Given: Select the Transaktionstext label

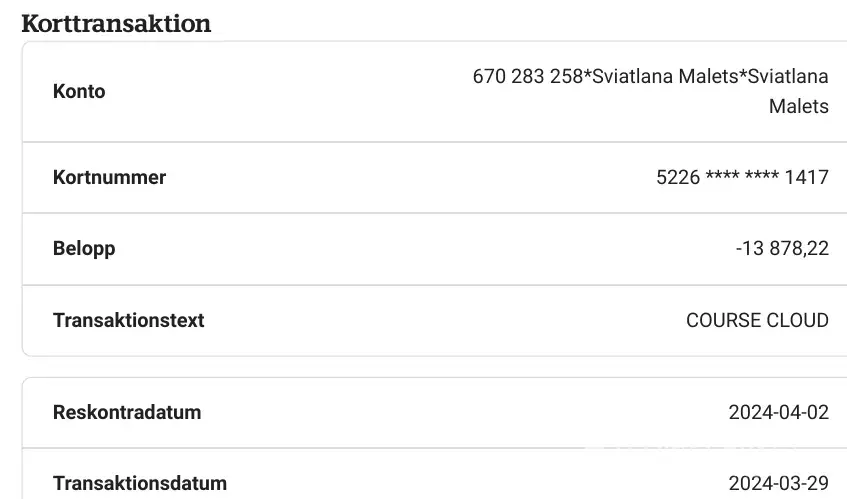Looking at the screenshot, I should (x=128, y=320).
